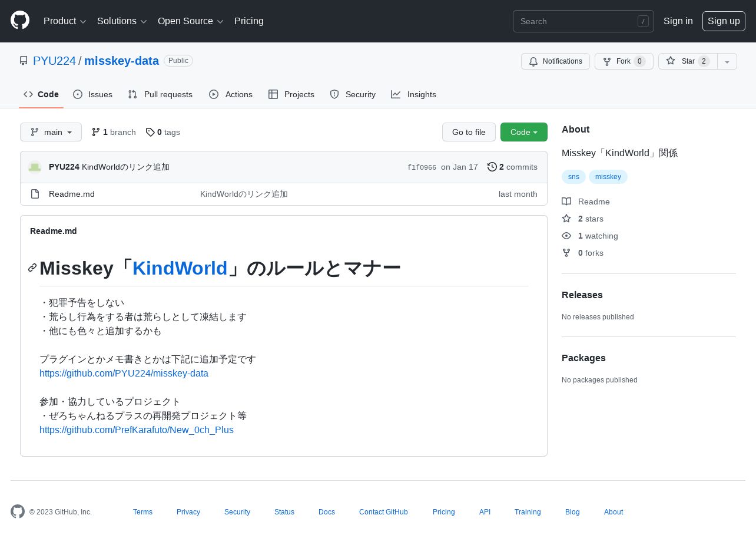Expand the Open Source menu
This screenshot has width=756, height=548.
point(191,21)
